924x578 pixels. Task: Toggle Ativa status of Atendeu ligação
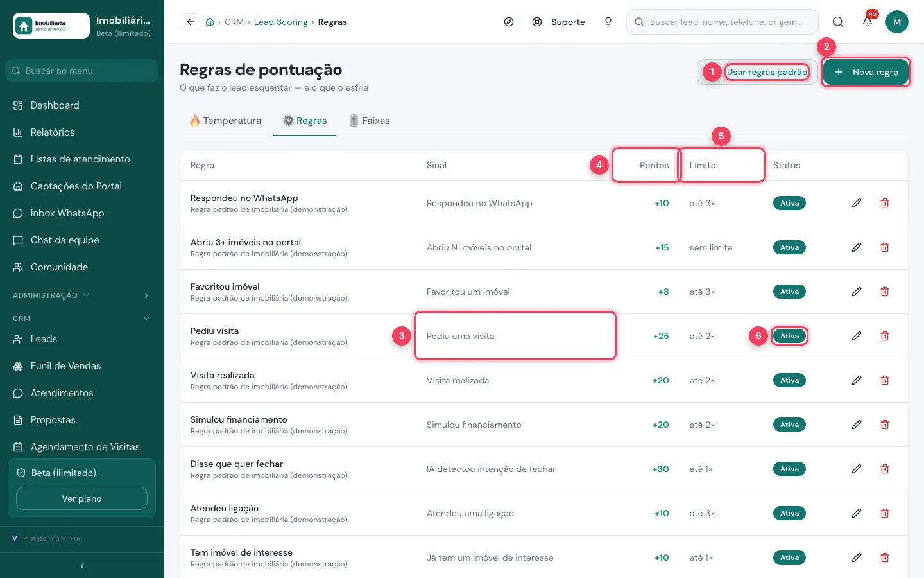789,513
